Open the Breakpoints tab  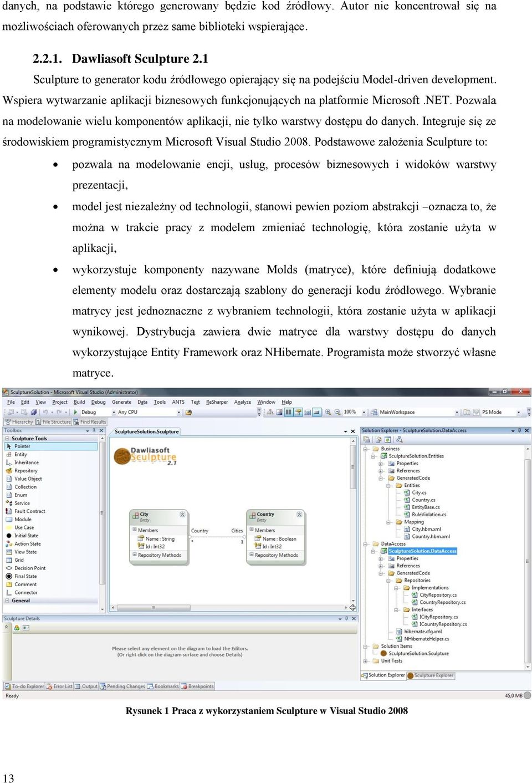[197, 687]
